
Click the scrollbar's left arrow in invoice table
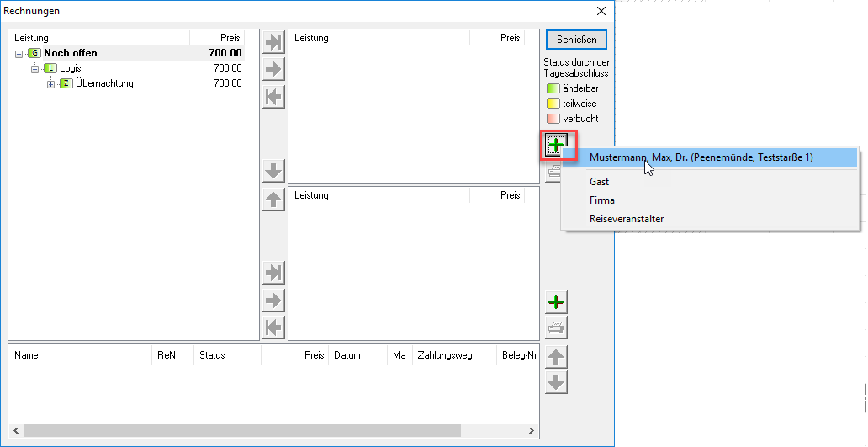click(15, 430)
